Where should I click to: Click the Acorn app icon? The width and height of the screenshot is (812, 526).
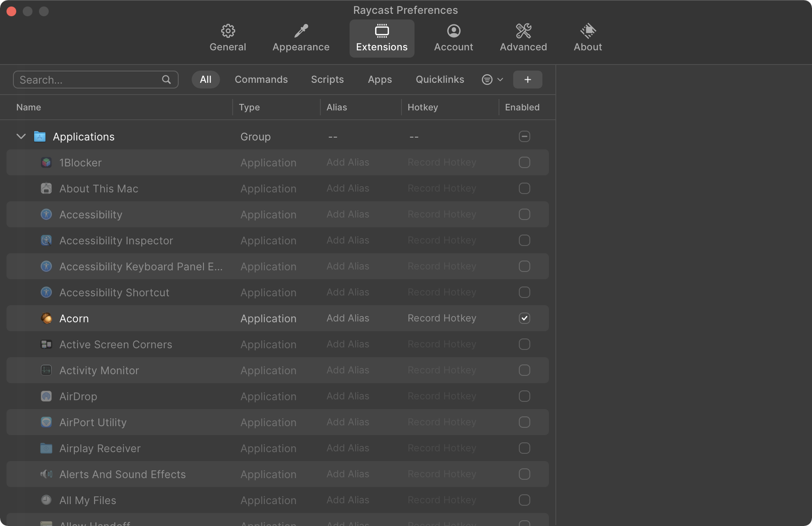(x=47, y=318)
